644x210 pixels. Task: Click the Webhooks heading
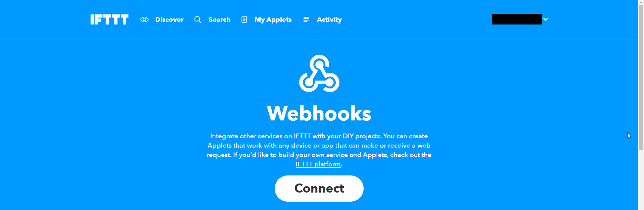click(319, 113)
